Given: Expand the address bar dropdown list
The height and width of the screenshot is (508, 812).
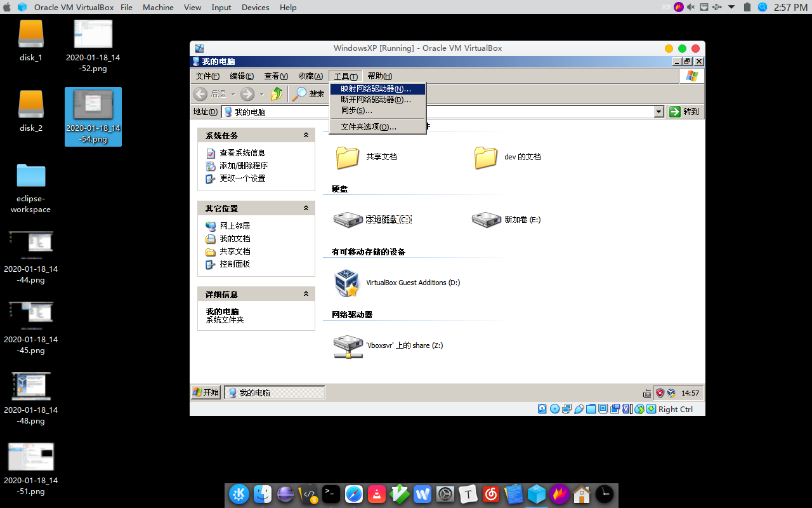Looking at the screenshot, I should coord(659,112).
